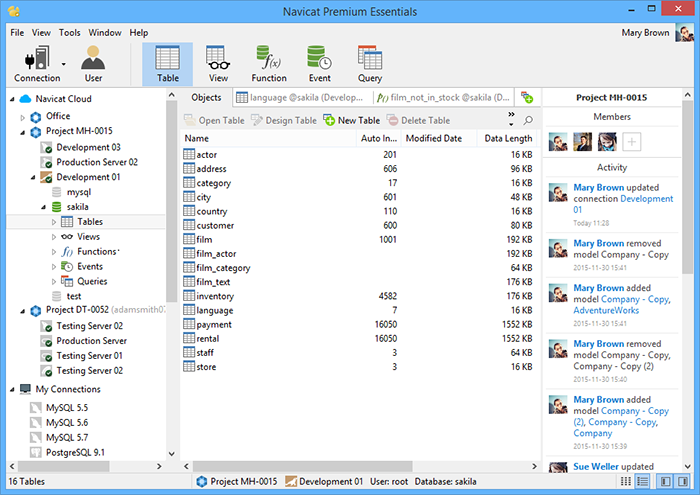Viewport: 700px width, 495px height.
Task: Click the first member avatar
Action: click(x=558, y=142)
